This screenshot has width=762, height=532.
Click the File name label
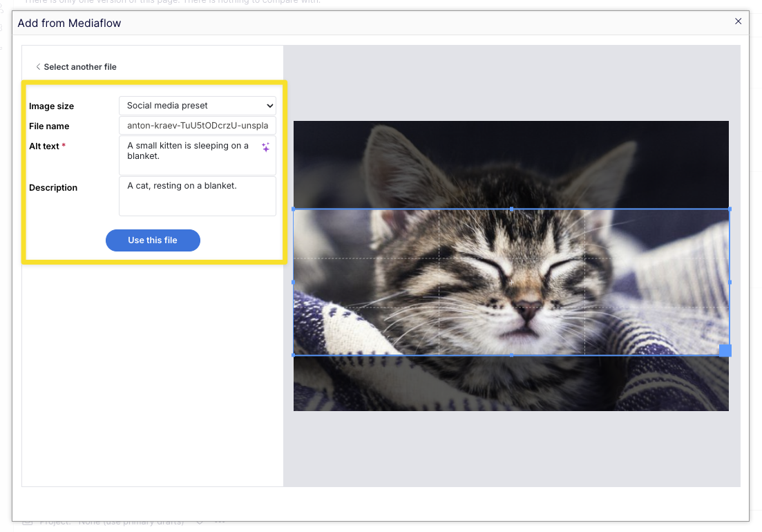tap(49, 126)
